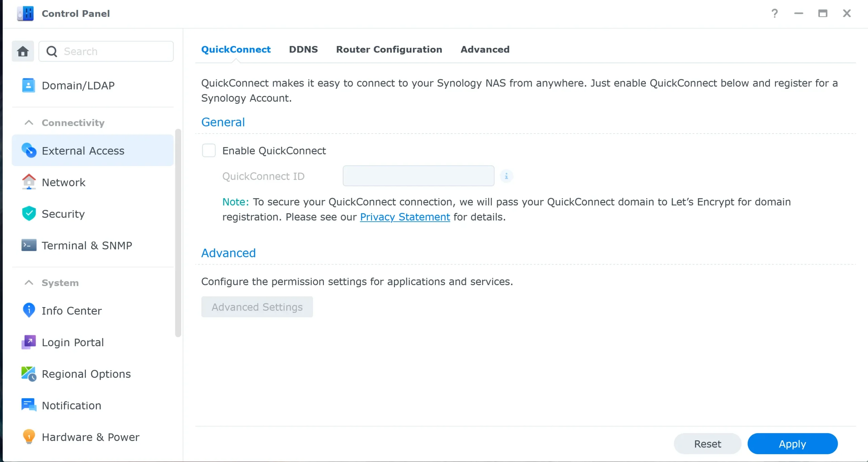Open the Security shield icon
This screenshot has width=868, height=462.
click(x=29, y=214)
